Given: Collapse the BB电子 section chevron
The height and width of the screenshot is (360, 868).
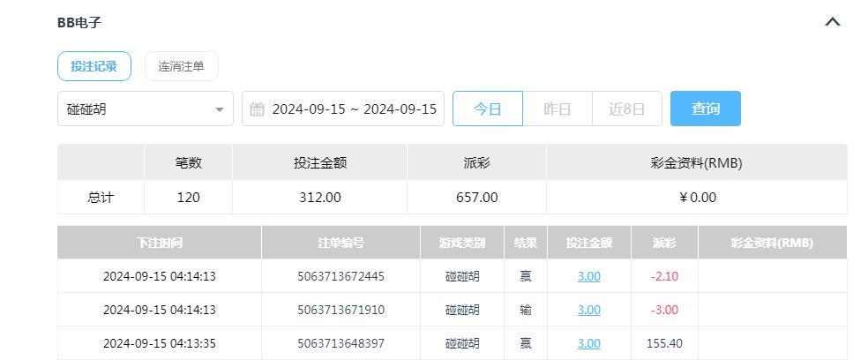Looking at the screenshot, I should tap(832, 22).
